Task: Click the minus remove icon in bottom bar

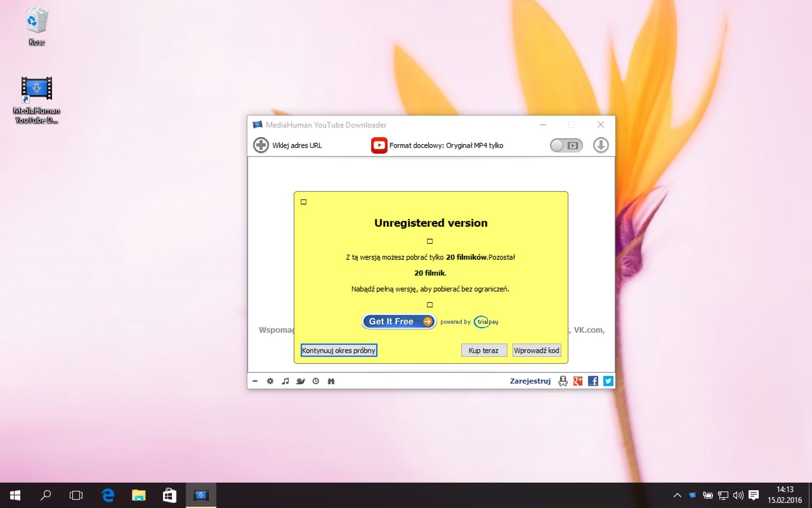Action: (255, 381)
